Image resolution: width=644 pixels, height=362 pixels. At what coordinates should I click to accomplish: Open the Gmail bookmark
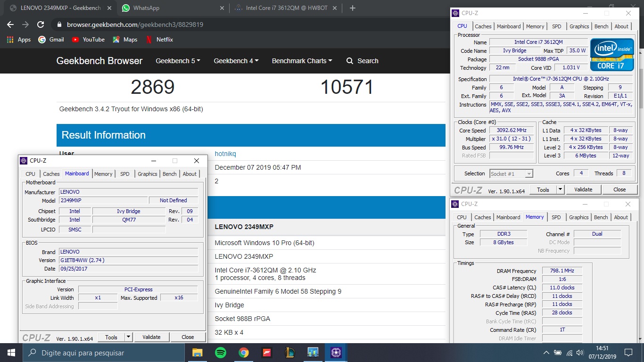[51, 40]
